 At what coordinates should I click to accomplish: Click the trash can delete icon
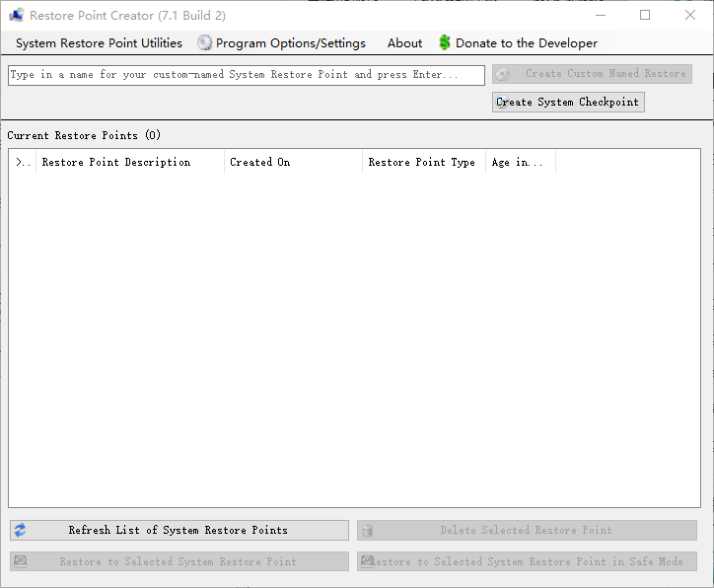[x=367, y=531]
